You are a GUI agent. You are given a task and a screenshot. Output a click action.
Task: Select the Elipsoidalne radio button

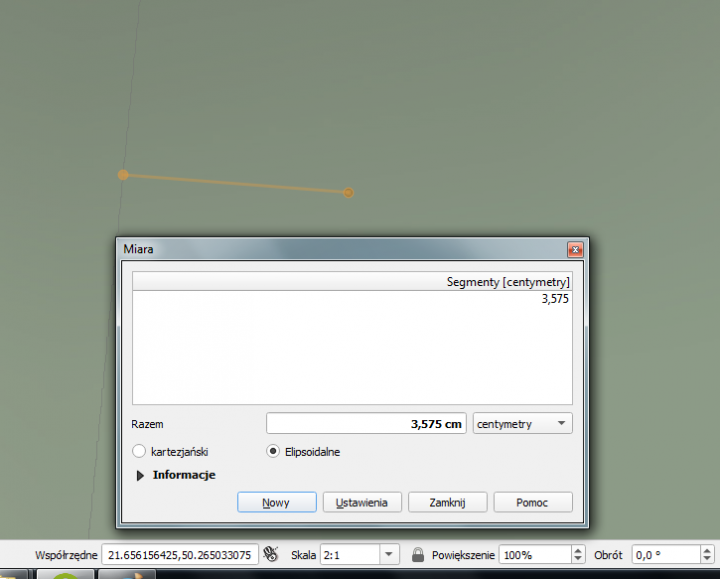272,451
